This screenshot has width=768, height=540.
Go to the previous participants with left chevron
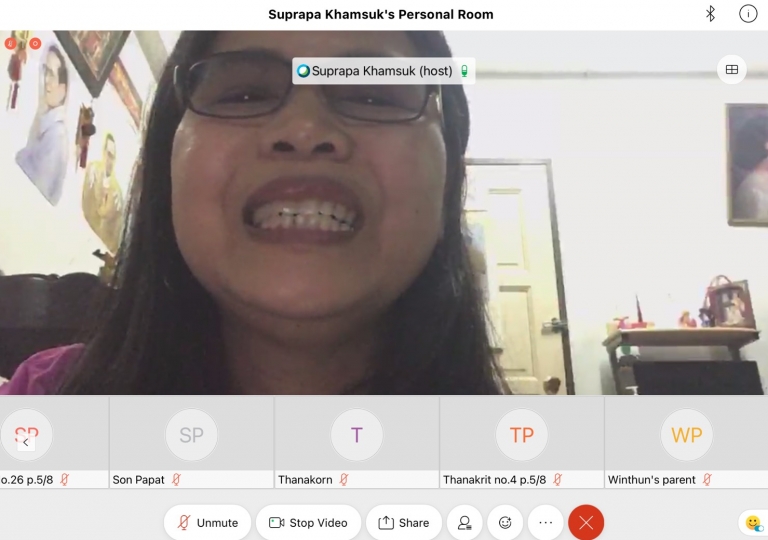25,442
